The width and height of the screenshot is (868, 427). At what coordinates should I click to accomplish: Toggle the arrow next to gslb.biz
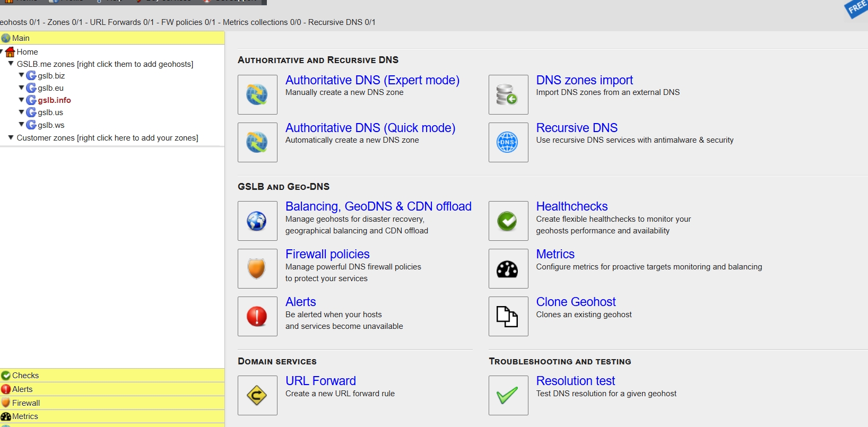click(21, 75)
